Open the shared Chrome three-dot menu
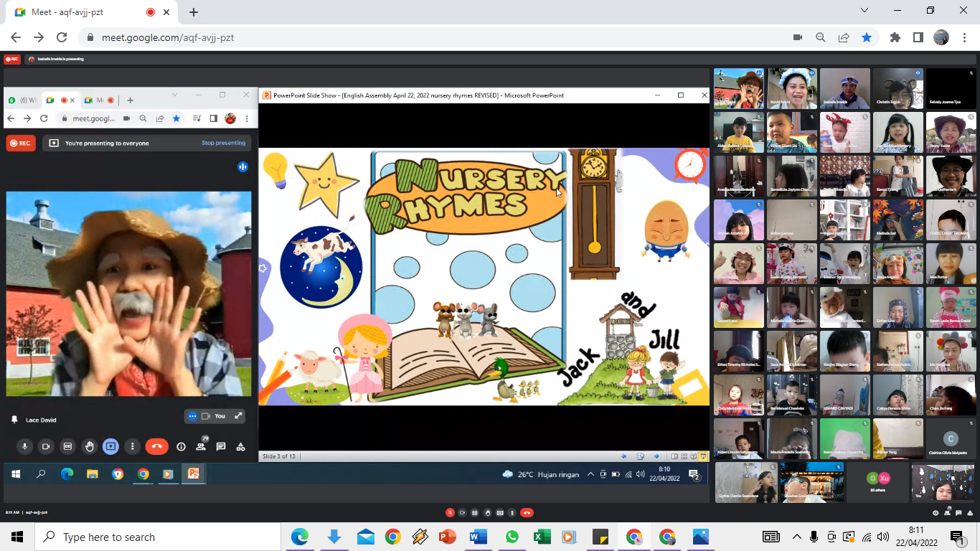 tap(247, 118)
